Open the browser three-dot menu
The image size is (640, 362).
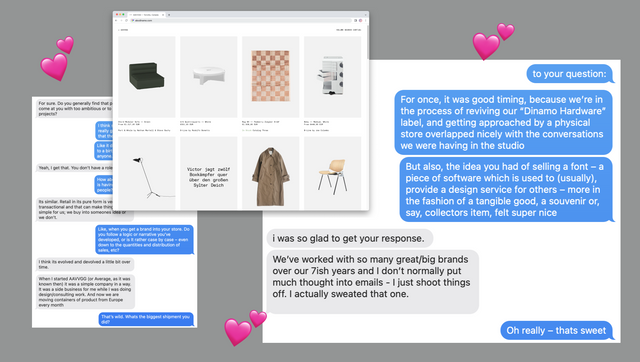[365, 20]
